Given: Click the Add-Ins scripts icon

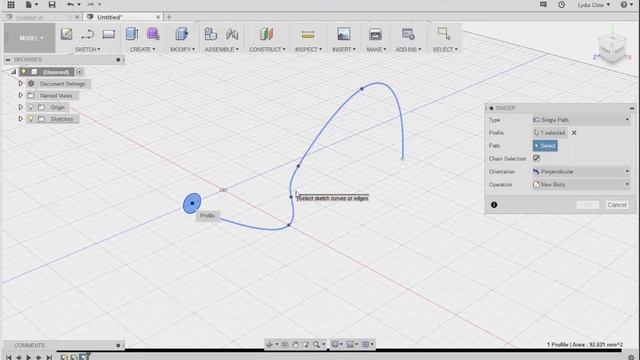Looking at the screenshot, I should pos(408,34).
